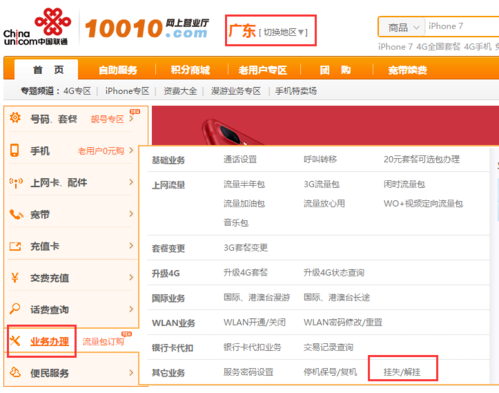Open 3G流量包 link
This screenshot has height=393, width=499.
coord(321,184)
